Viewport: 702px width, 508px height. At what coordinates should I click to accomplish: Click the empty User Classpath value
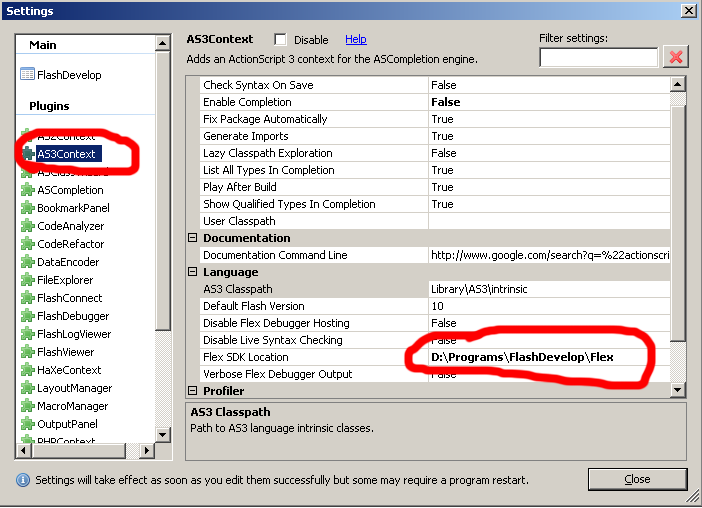(x=549, y=221)
